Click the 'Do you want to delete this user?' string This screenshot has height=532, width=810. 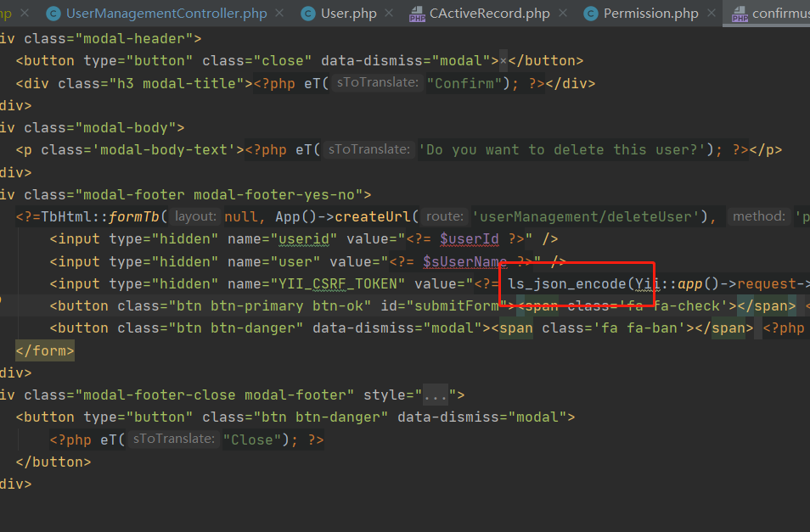coord(563,149)
